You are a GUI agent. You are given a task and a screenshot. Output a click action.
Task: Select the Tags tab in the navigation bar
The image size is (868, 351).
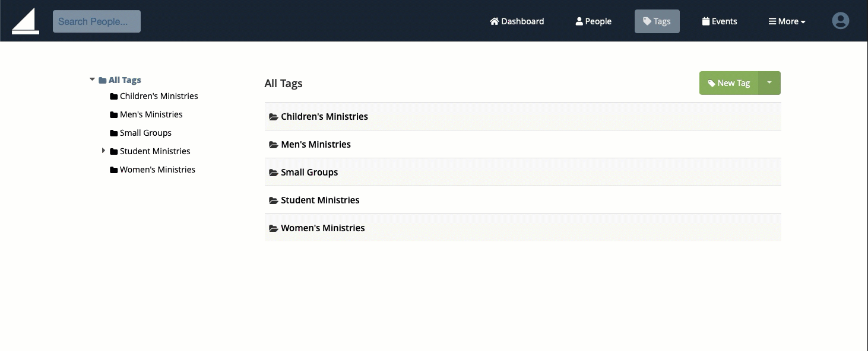click(657, 21)
